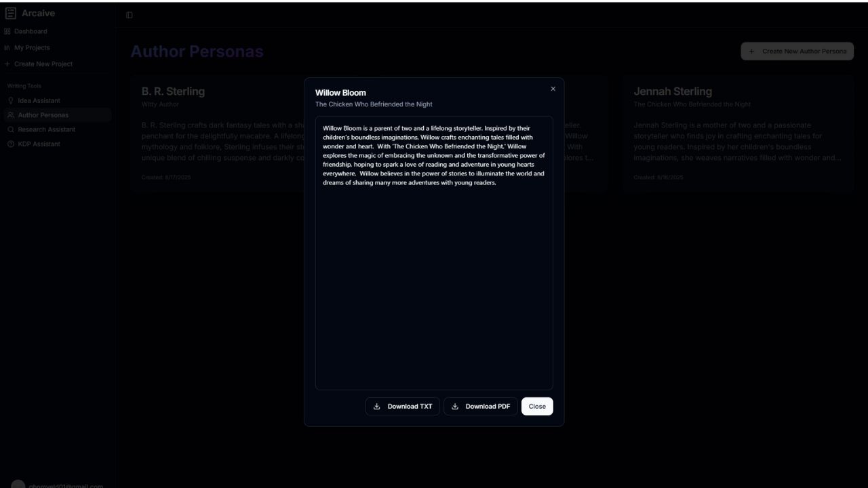Download the persona as TXT
Viewport: 868px width, 488px height.
(x=403, y=406)
